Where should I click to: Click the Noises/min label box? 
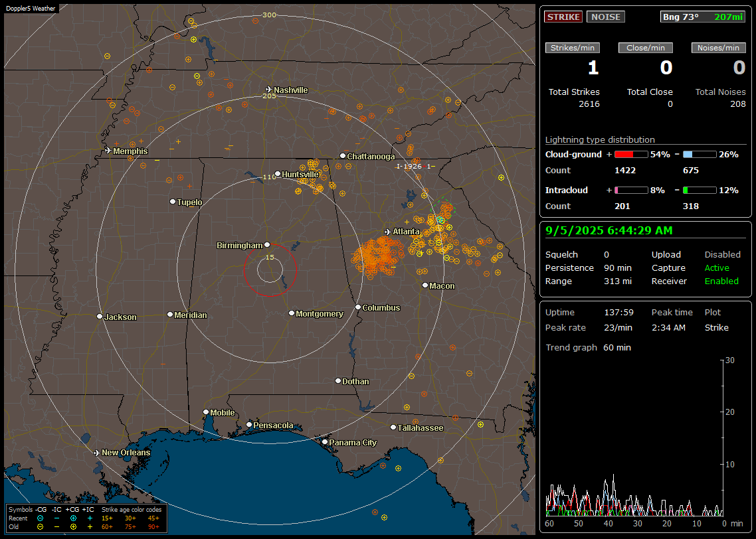(x=718, y=48)
